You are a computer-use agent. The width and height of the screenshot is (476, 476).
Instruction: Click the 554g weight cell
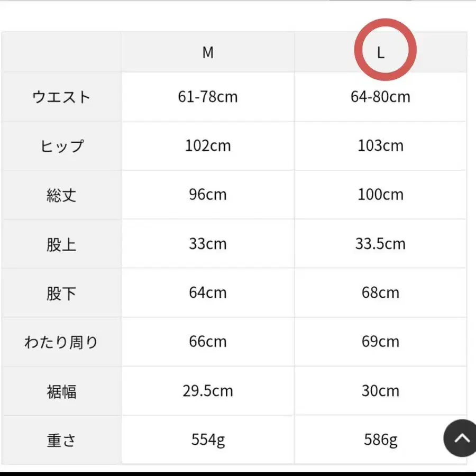208,440
